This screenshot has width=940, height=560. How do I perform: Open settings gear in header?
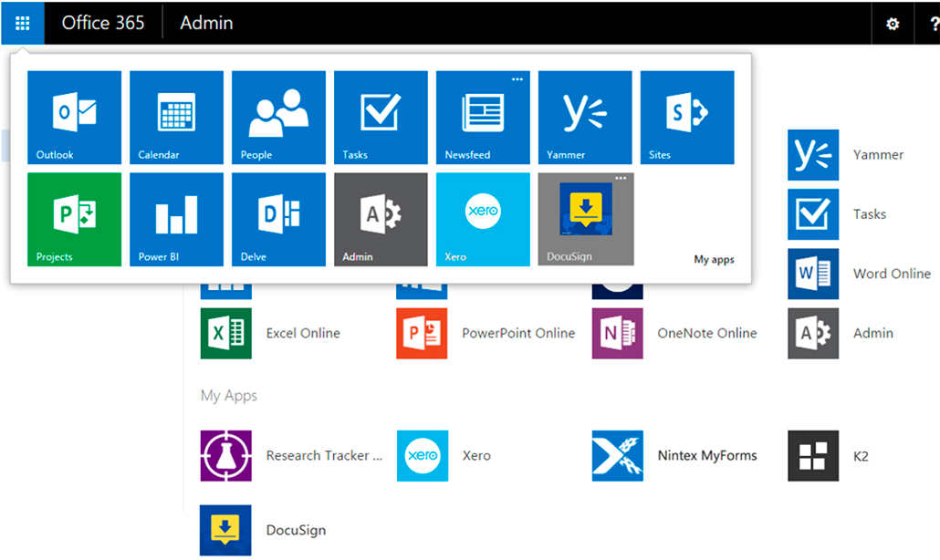point(893,24)
